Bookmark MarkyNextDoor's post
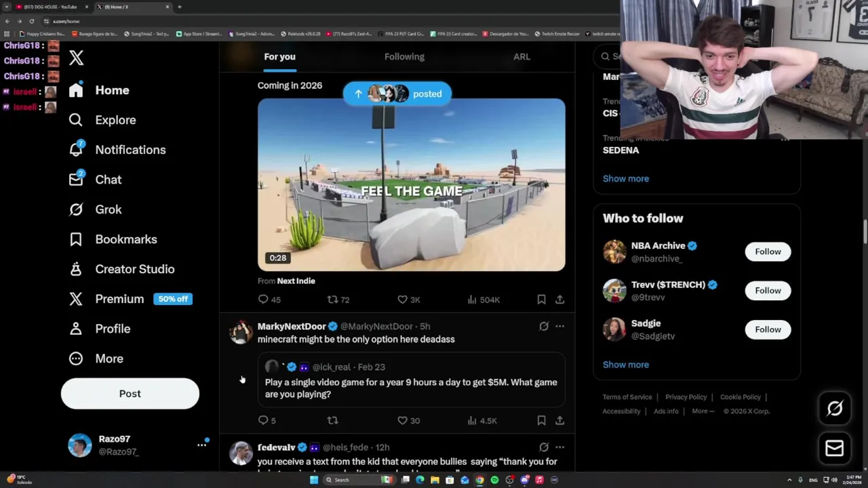This screenshot has width=868, height=488. click(541, 420)
